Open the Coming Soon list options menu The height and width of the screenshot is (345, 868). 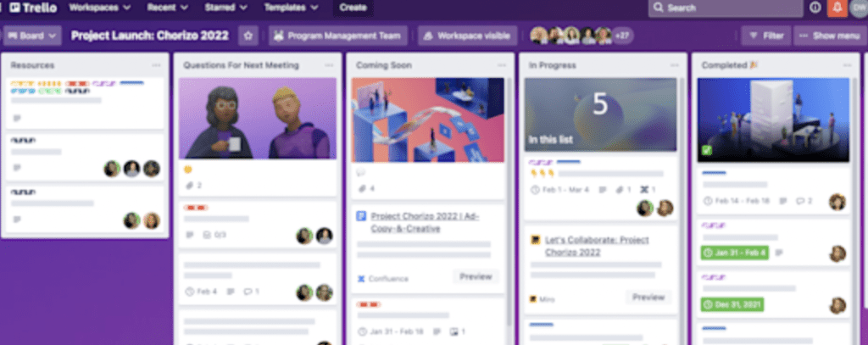click(x=502, y=65)
